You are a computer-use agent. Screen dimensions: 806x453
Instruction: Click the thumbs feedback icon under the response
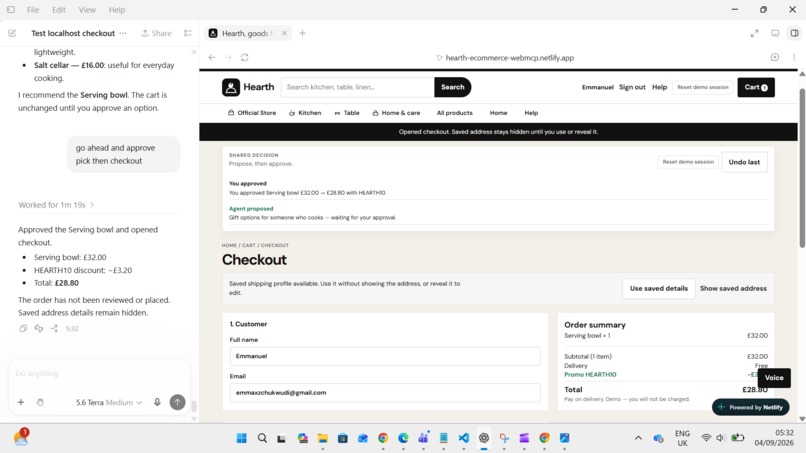(39, 328)
